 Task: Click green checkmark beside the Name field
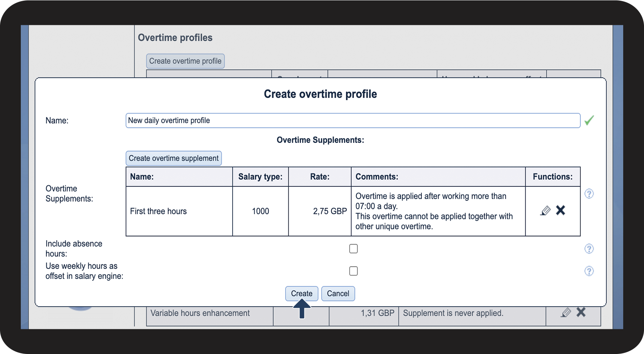tap(589, 120)
